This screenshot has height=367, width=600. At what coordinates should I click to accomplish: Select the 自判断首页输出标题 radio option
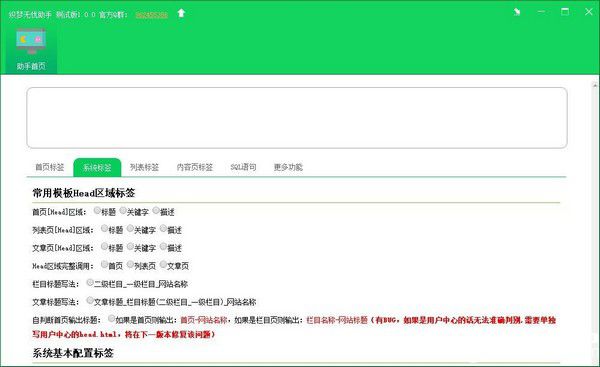111,318
